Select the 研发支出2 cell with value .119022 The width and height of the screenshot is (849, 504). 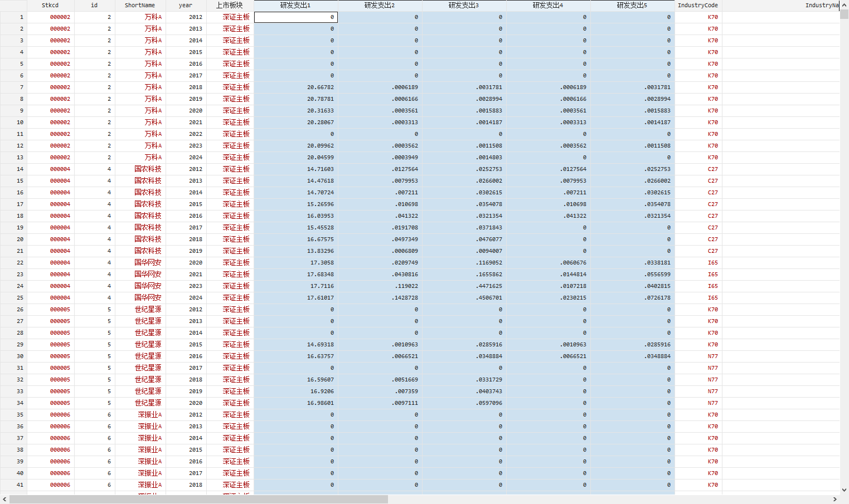point(380,286)
